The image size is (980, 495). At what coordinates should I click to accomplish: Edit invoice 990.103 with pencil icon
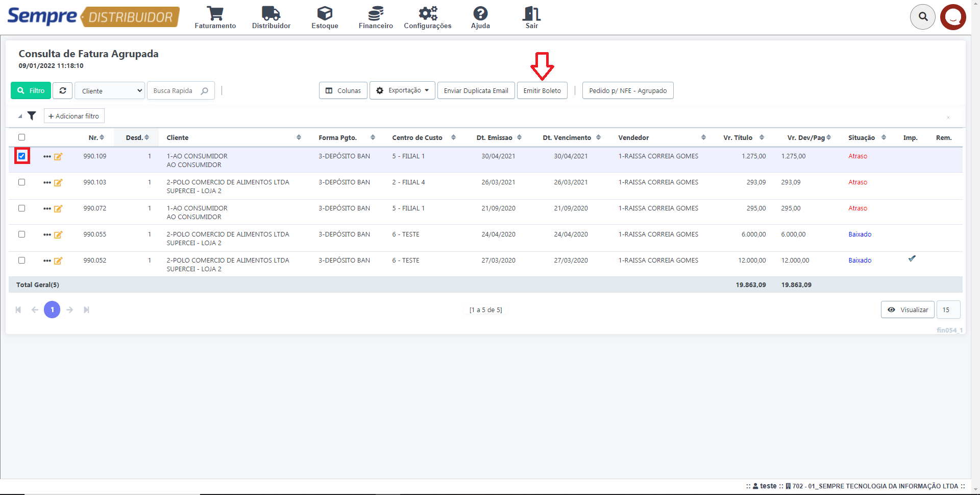pos(58,182)
